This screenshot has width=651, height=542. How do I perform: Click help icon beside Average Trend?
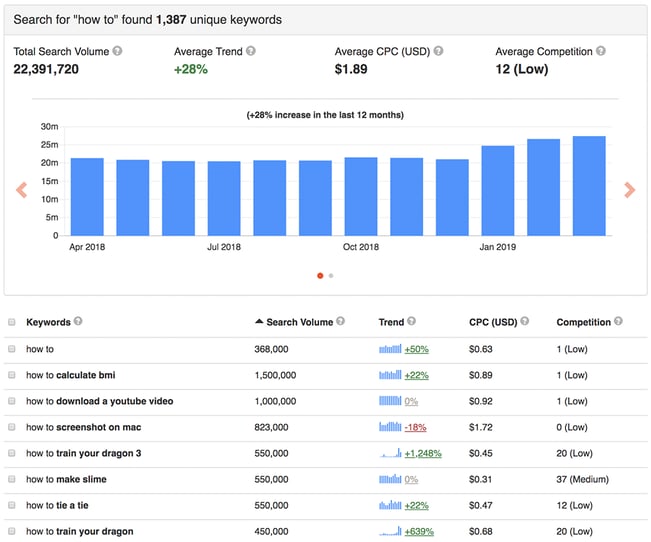(250, 51)
